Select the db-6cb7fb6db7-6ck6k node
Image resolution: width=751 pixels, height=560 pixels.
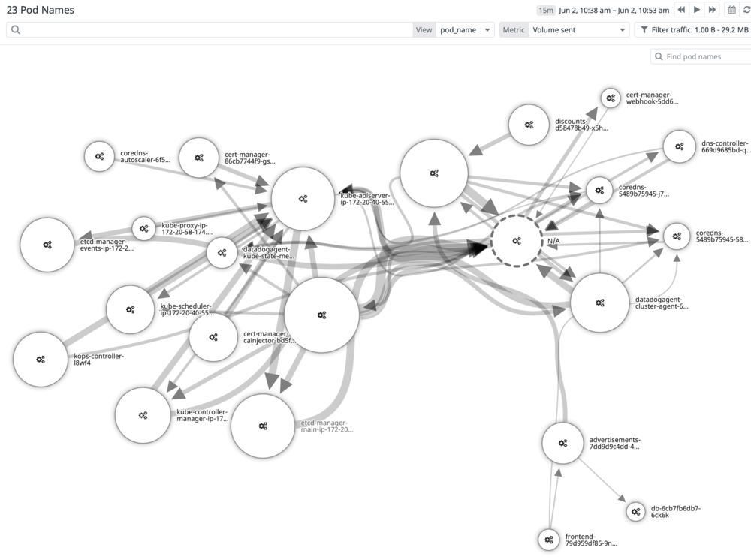(635, 511)
